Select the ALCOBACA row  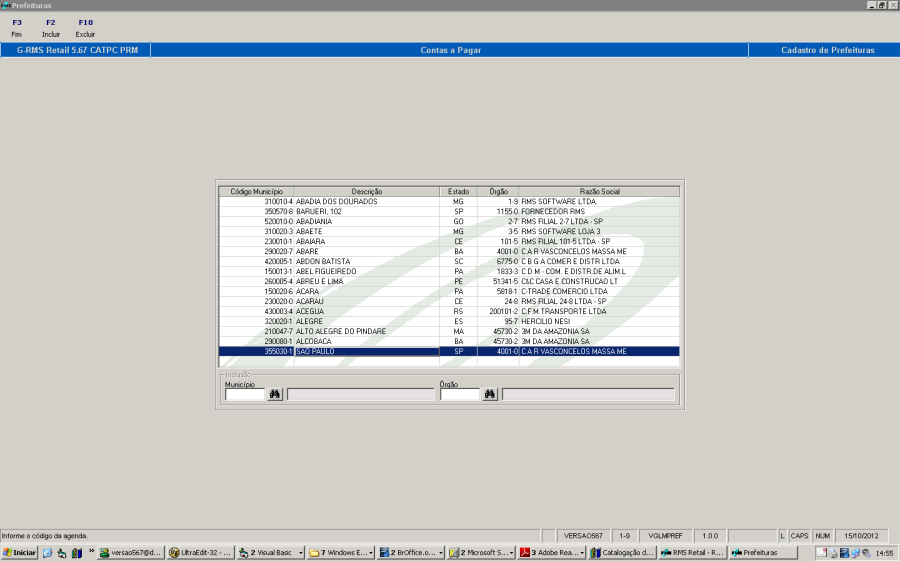449,342
